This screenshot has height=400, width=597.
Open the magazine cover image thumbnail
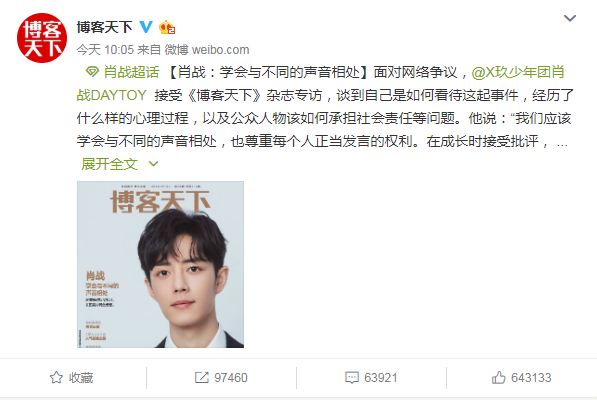[x=160, y=265]
